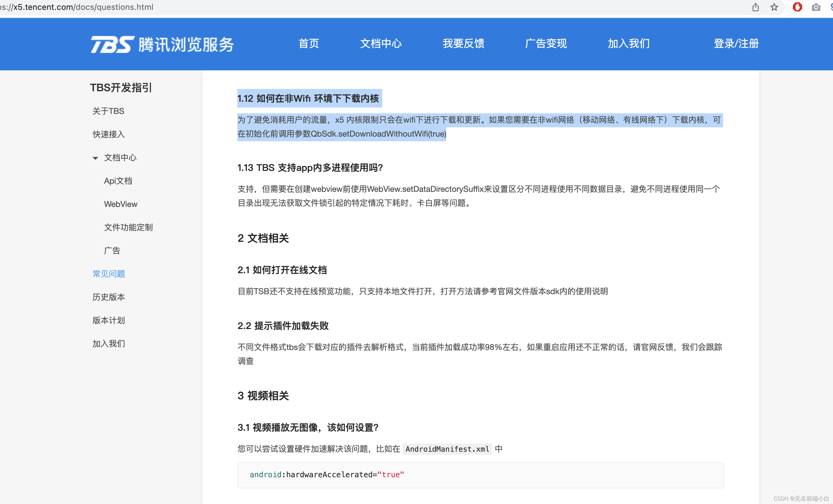This screenshot has height=504, width=833.
Task: Click 加入我们 in the top navigation
Action: pyautogui.click(x=628, y=44)
